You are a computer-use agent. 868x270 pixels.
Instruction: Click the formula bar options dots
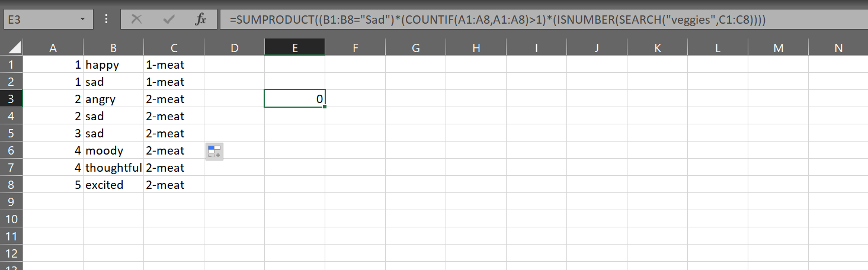pyautogui.click(x=107, y=20)
